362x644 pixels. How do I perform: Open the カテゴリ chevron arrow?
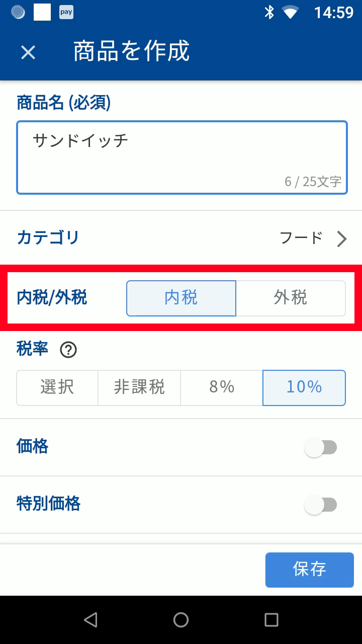click(x=342, y=239)
